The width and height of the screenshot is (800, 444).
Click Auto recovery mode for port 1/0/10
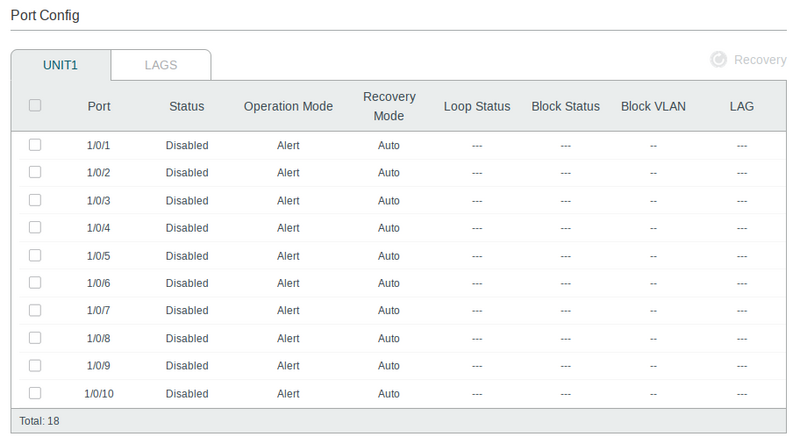[389, 393]
